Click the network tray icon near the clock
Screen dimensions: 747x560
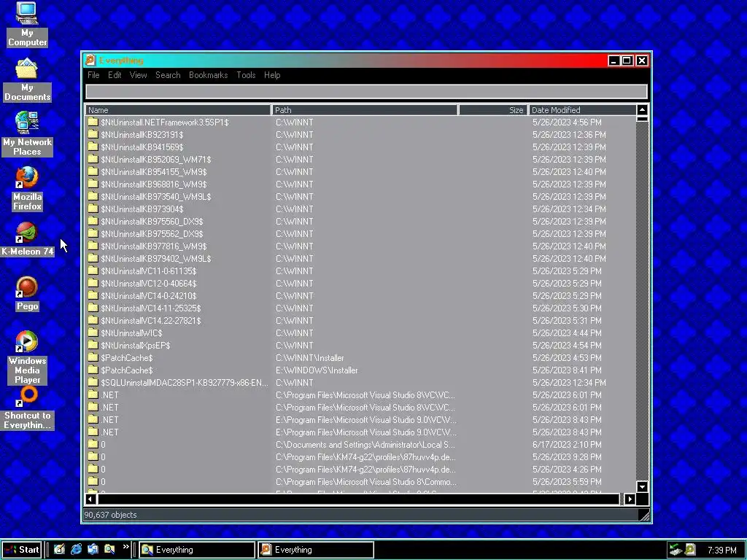675,550
